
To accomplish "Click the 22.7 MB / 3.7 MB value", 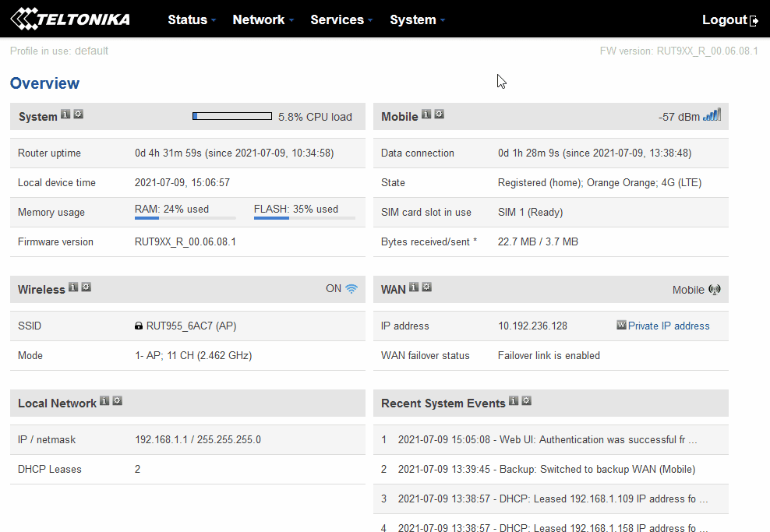I will coord(538,242).
